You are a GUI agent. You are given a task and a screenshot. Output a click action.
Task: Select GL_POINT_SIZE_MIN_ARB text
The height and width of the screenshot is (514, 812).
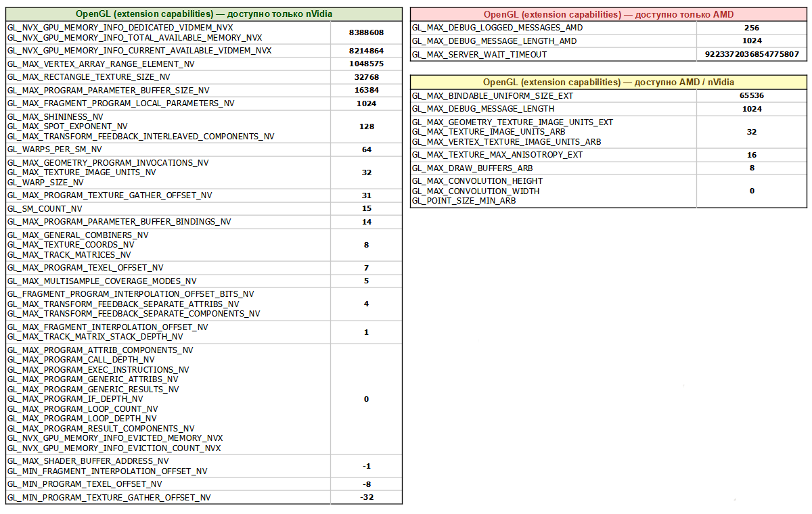point(464,201)
